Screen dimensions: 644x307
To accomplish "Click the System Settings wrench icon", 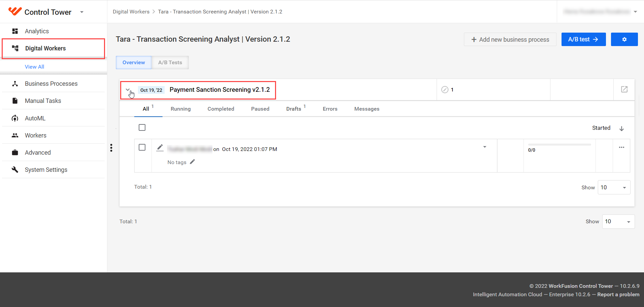I will click(x=15, y=169).
